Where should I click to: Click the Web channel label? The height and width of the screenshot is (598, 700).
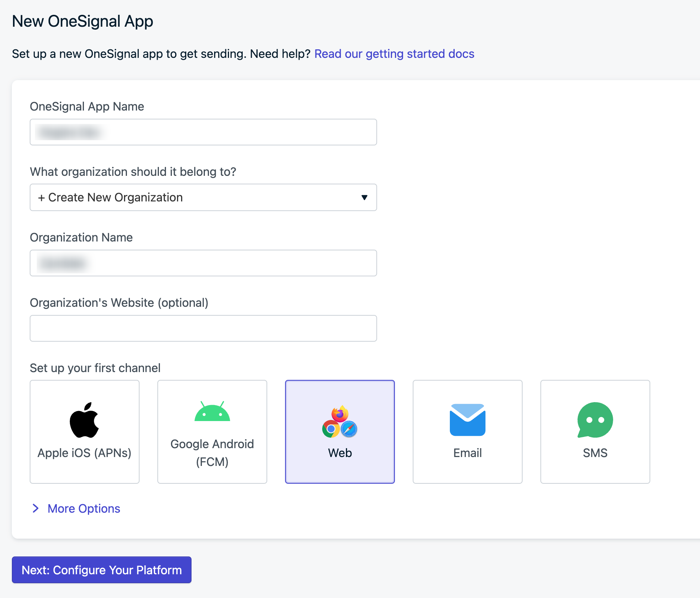tap(340, 453)
